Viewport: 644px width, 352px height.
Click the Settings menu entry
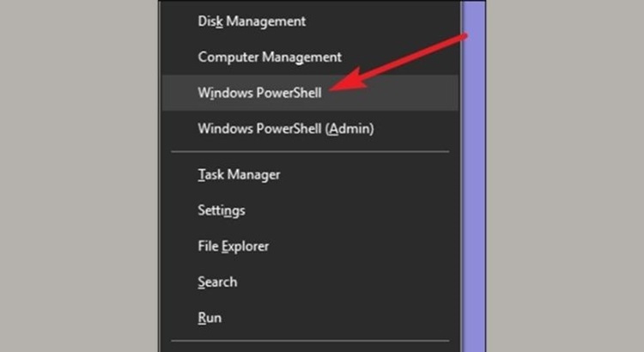pyautogui.click(x=222, y=210)
